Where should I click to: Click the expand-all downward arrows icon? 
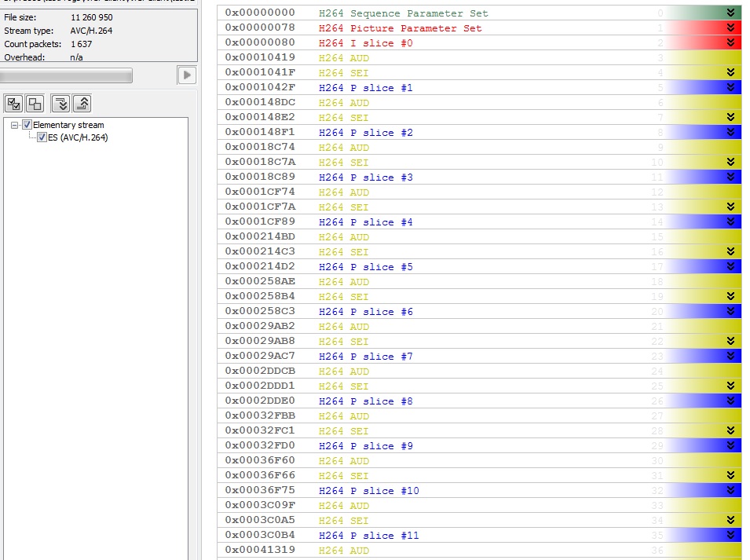click(60, 104)
